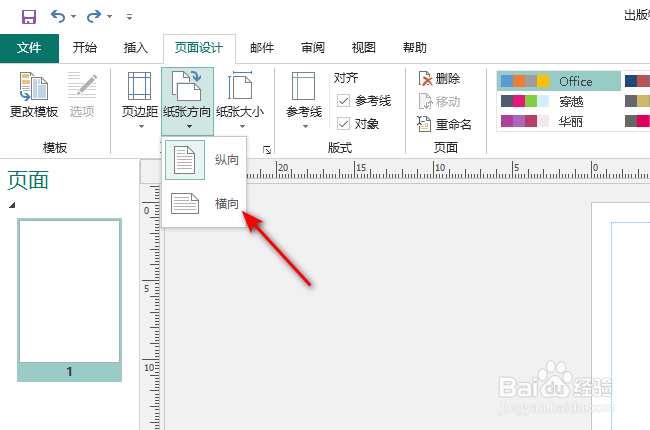
Task: Click the 页边距 margins icon
Action: pos(139,86)
